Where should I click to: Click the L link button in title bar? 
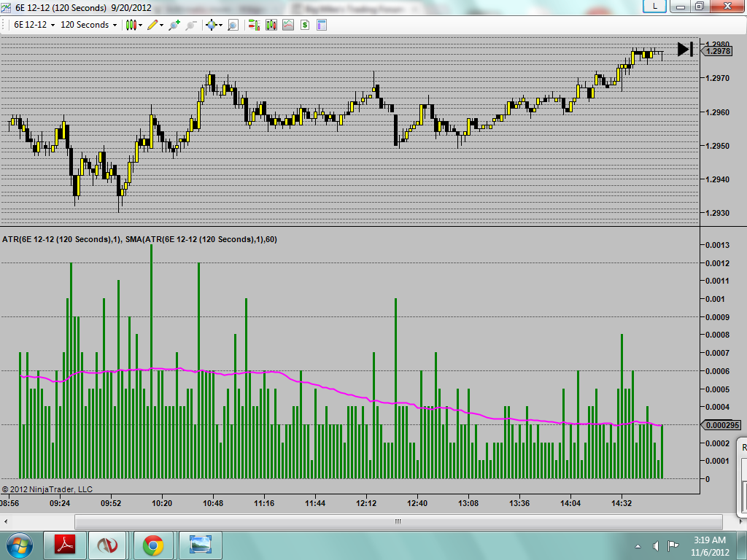tap(654, 6)
